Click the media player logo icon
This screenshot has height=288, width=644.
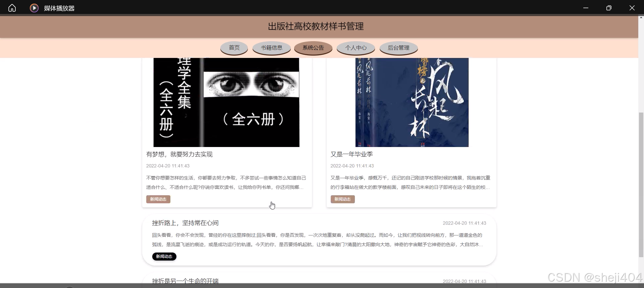(34, 8)
